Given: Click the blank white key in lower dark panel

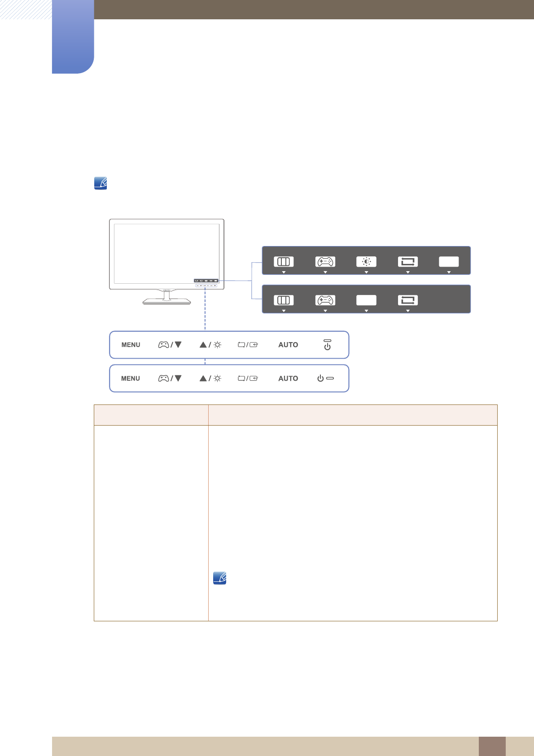Looking at the screenshot, I should [366, 300].
